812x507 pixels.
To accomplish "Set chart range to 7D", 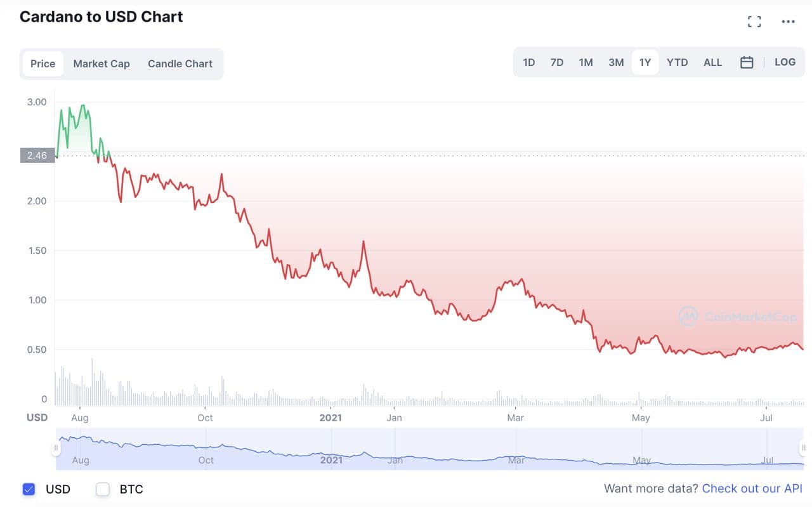I will coord(557,62).
